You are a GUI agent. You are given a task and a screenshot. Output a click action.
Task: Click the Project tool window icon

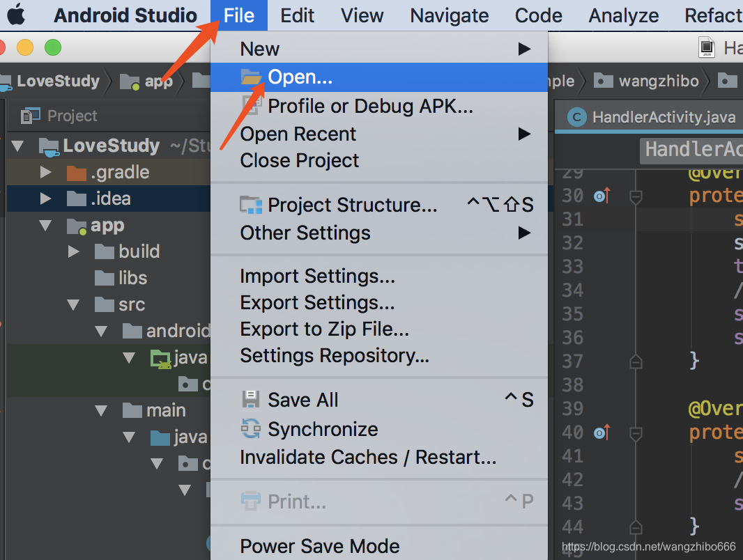(31, 116)
